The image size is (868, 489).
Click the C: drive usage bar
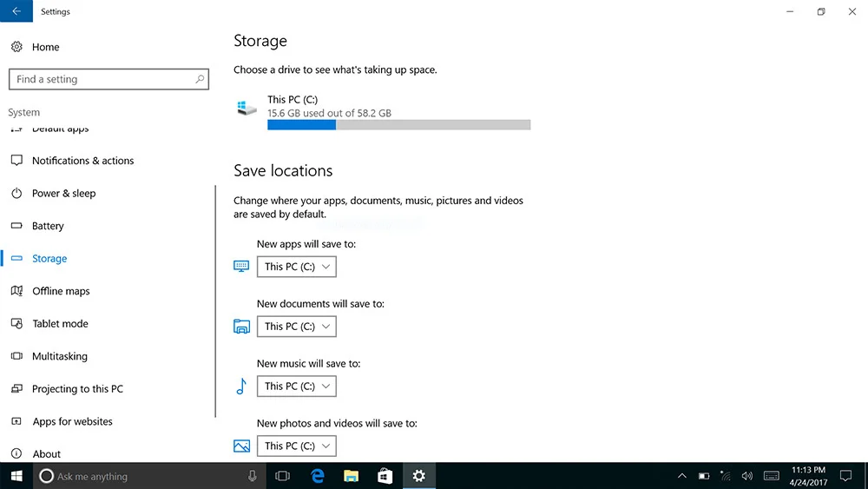[x=398, y=125]
